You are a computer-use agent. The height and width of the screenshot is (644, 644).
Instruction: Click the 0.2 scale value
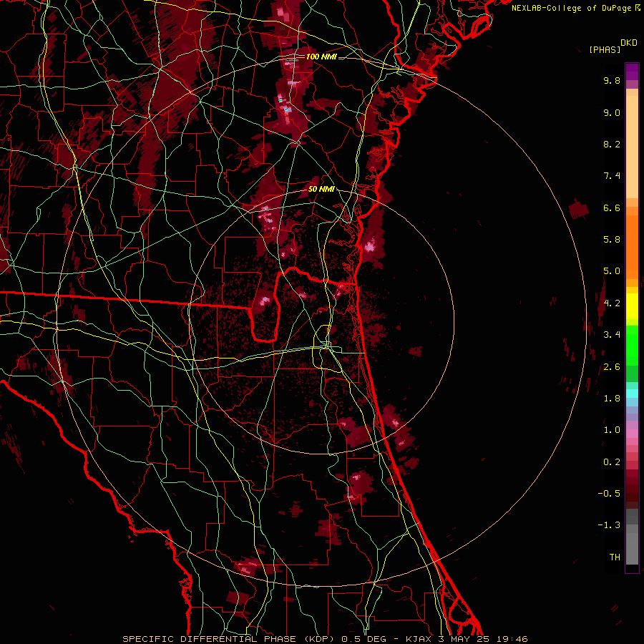point(612,462)
